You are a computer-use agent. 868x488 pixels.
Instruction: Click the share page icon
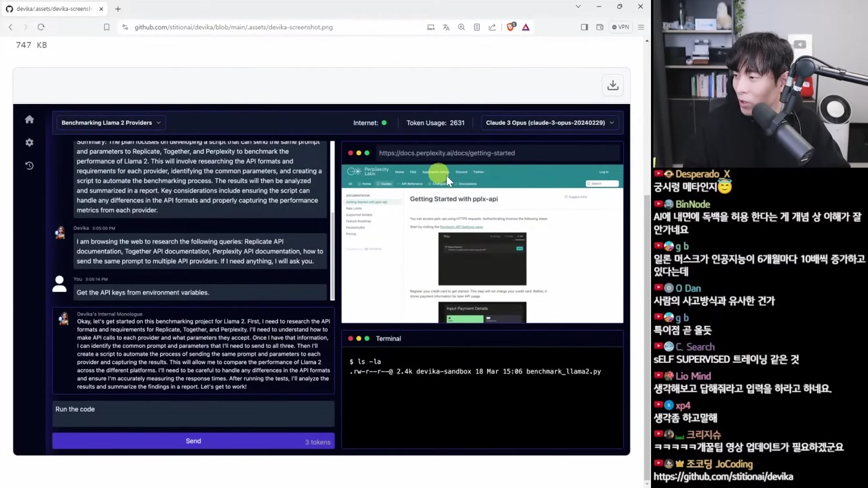(x=492, y=27)
